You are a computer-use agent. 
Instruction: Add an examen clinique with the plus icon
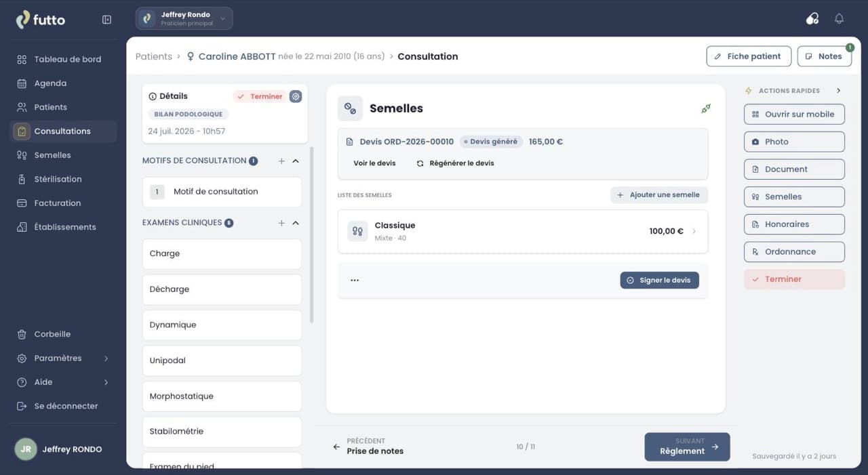(281, 223)
